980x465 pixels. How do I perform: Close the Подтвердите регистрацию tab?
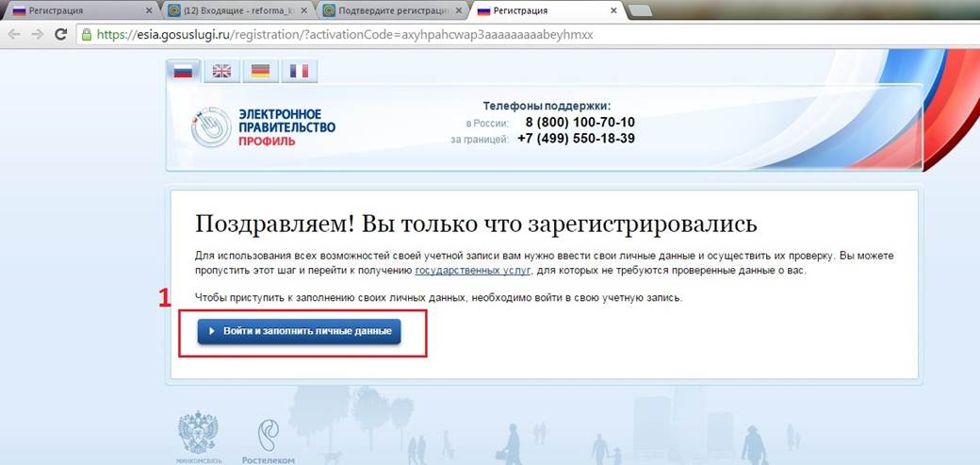point(458,10)
